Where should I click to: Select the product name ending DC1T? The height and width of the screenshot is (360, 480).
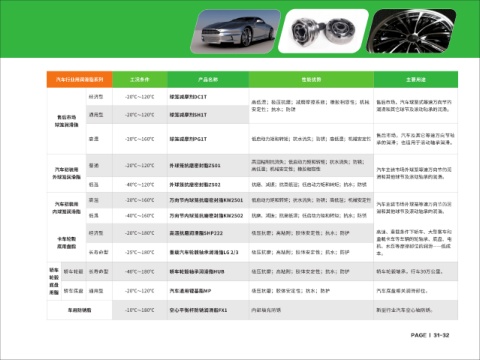pos(188,97)
